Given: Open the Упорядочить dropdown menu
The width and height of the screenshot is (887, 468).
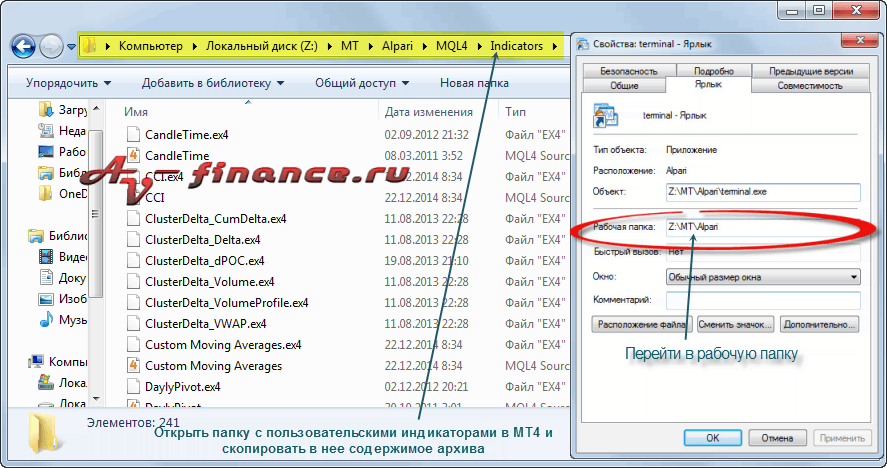Looking at the screenshot, I should point(68,83).
